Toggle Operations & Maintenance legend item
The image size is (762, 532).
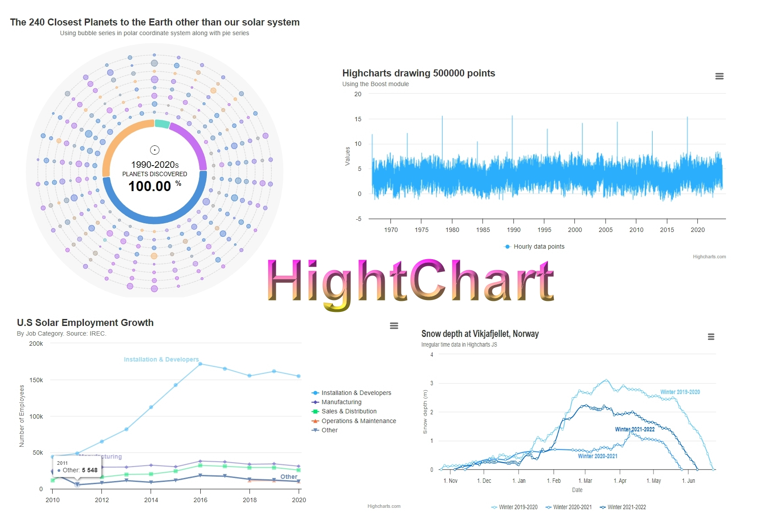click(x=354, y=421)
